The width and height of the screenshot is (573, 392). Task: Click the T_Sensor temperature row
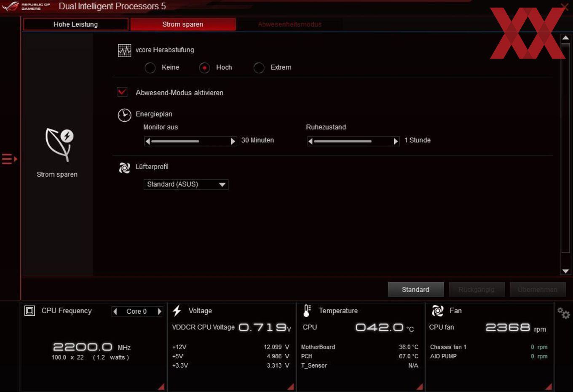[359, 365]
